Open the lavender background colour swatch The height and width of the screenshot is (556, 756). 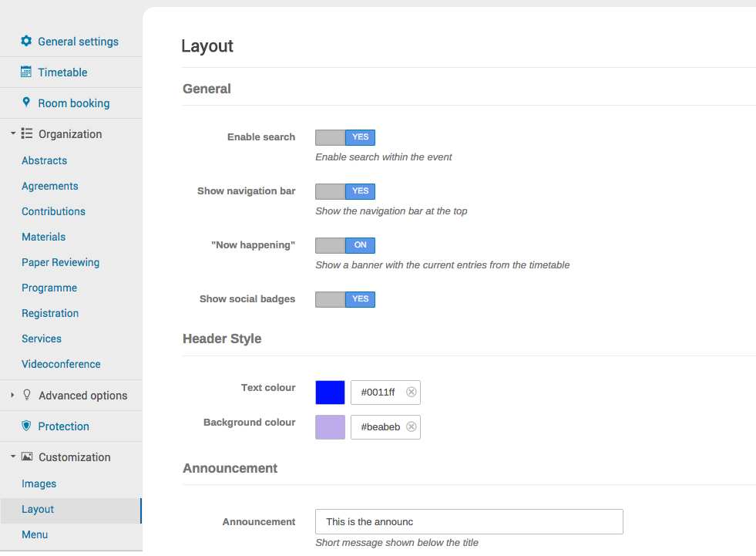[331, 427]
